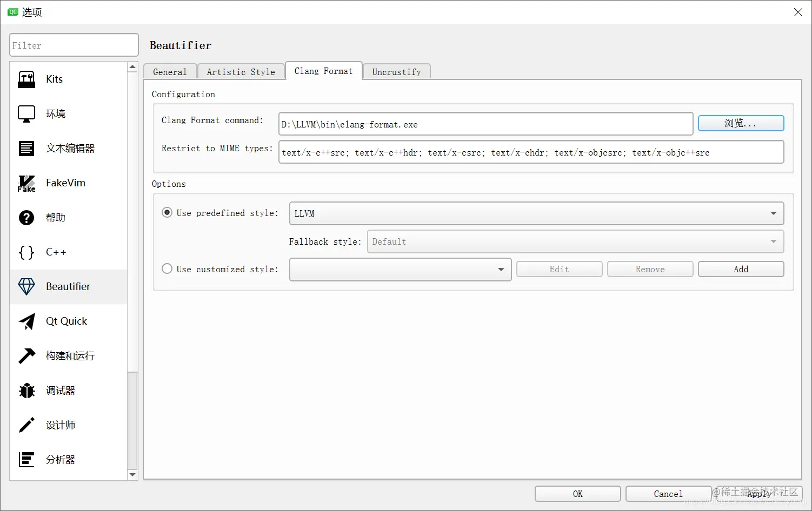Click the Add style button
This screenshot has width=812, height=511.
(x=741, y=269)
